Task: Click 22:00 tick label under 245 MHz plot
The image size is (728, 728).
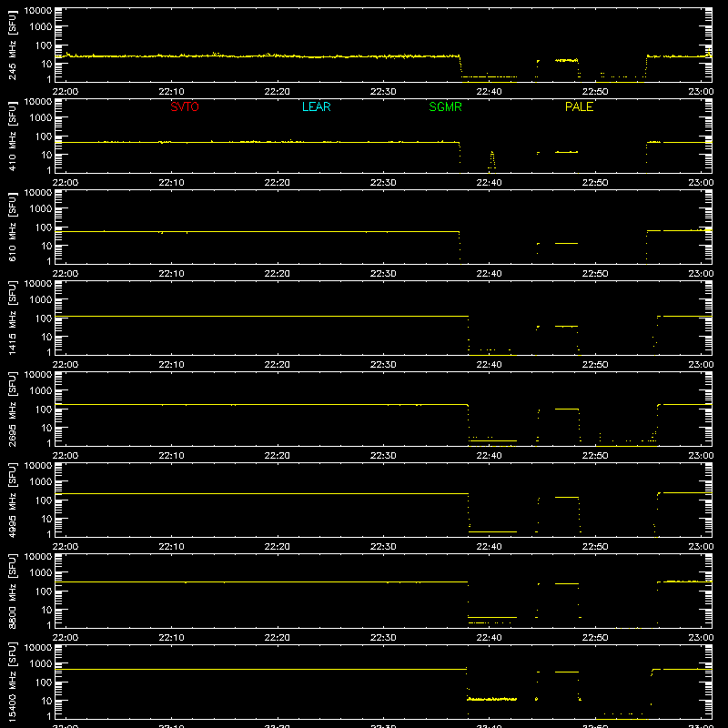Action: [x=66, y=92]
